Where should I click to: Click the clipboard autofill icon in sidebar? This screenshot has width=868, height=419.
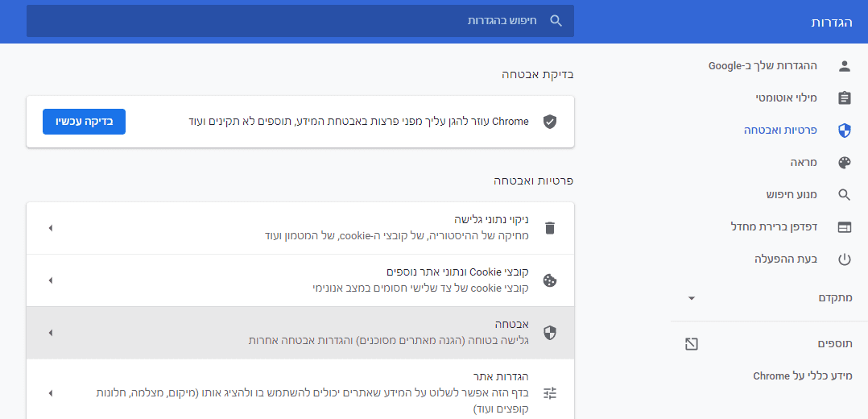tap(844, 97)
